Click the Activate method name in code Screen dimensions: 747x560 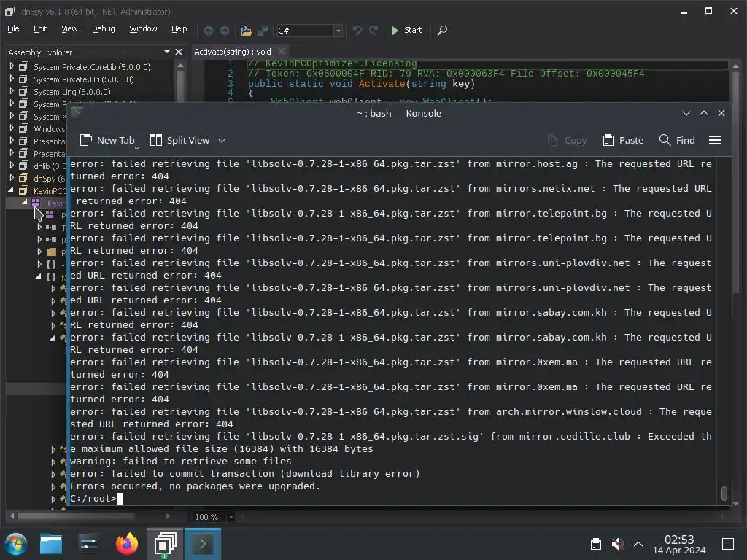click(x=382, y=84)
